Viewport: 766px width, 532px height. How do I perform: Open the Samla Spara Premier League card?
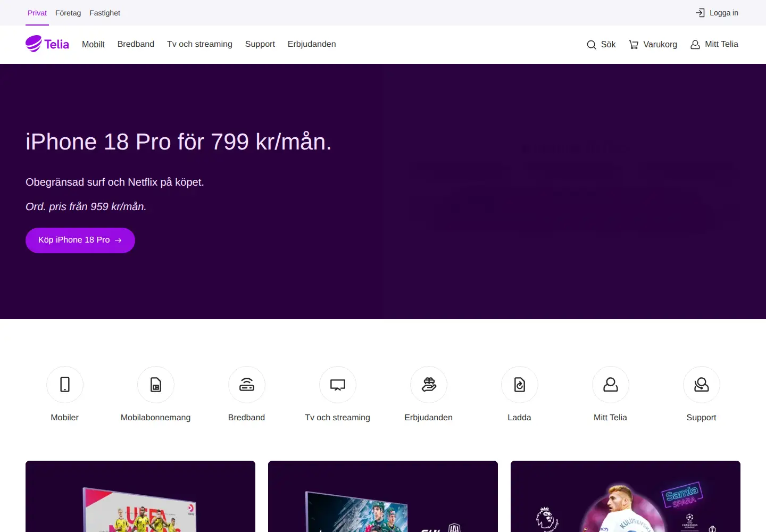pyautogui.click(x=626, y=496)
